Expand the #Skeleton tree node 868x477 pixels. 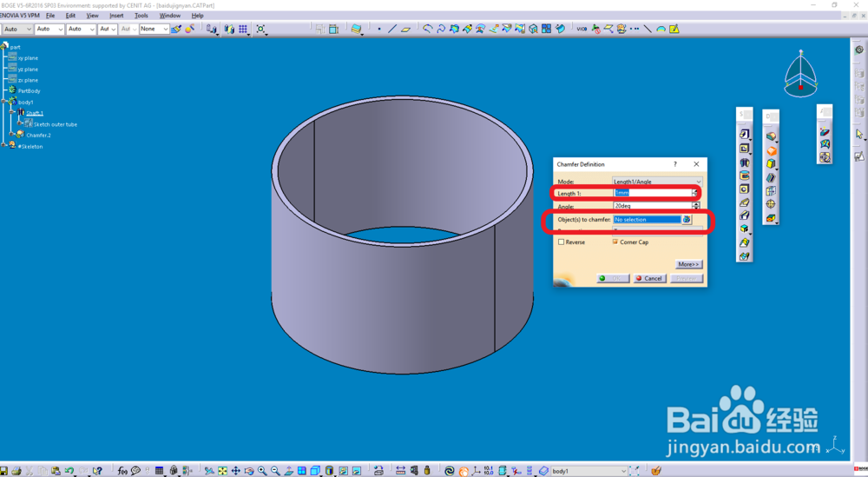coord(3,146)
